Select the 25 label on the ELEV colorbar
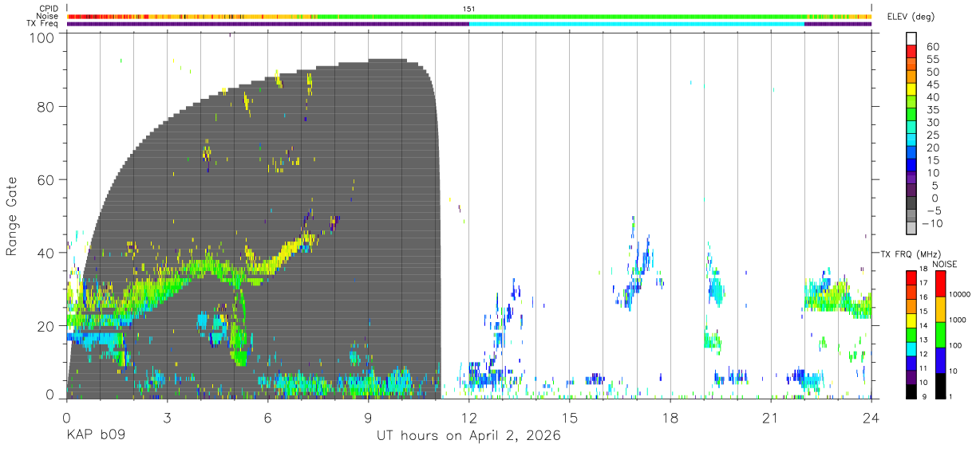The image size is (980, 452). (x=932, y=135)
